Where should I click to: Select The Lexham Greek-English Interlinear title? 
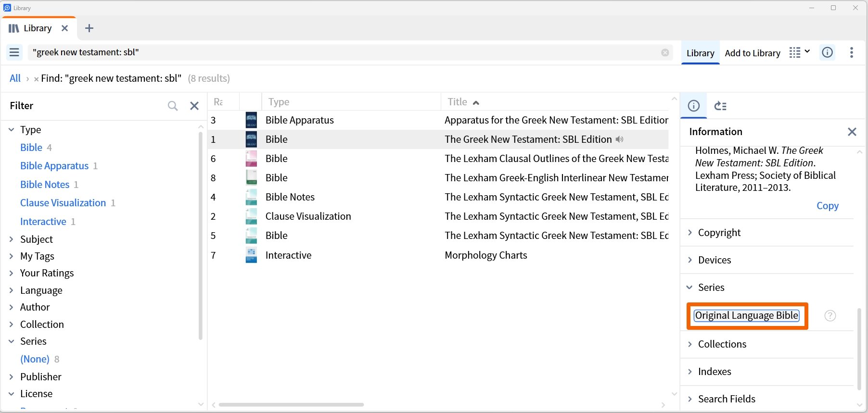point(557,178)
